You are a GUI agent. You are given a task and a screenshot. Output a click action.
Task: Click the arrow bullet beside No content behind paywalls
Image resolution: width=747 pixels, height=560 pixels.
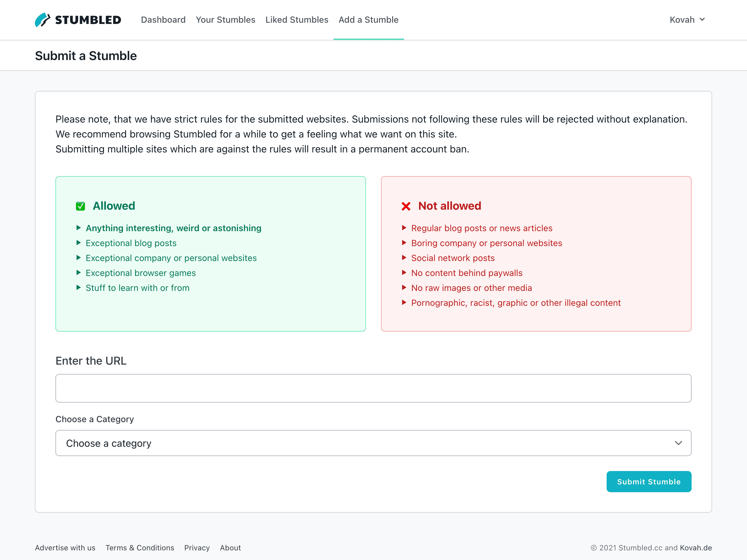[x=404, y=273]
